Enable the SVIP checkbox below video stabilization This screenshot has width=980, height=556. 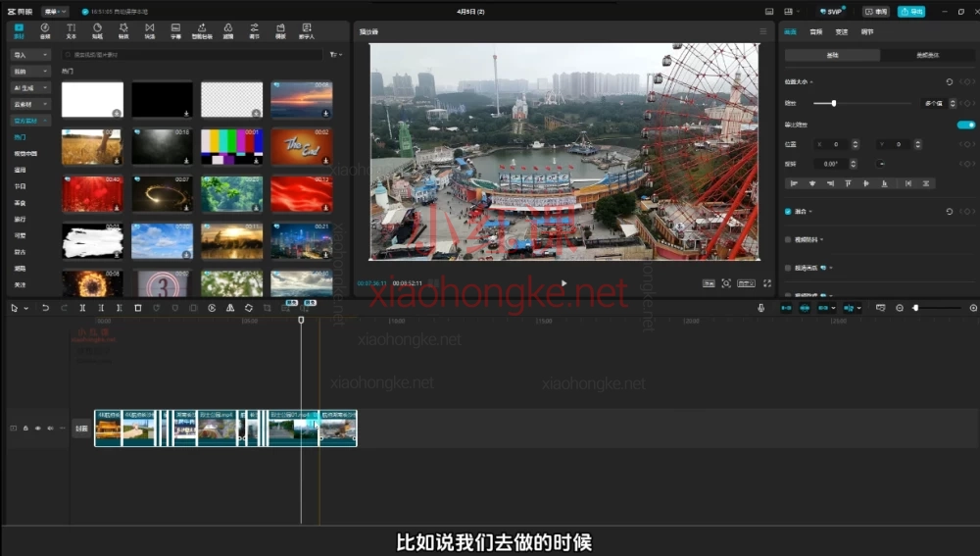[788, 268]
